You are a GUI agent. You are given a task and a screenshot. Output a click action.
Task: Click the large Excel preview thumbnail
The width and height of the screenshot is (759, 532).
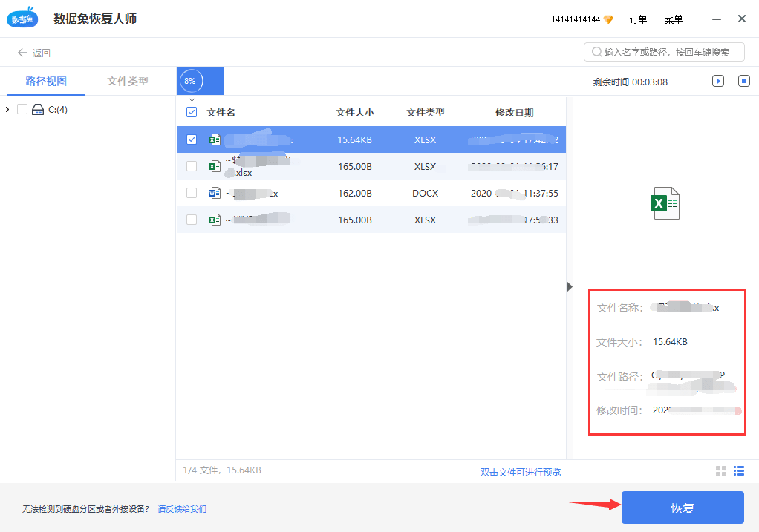pos(665,203)
